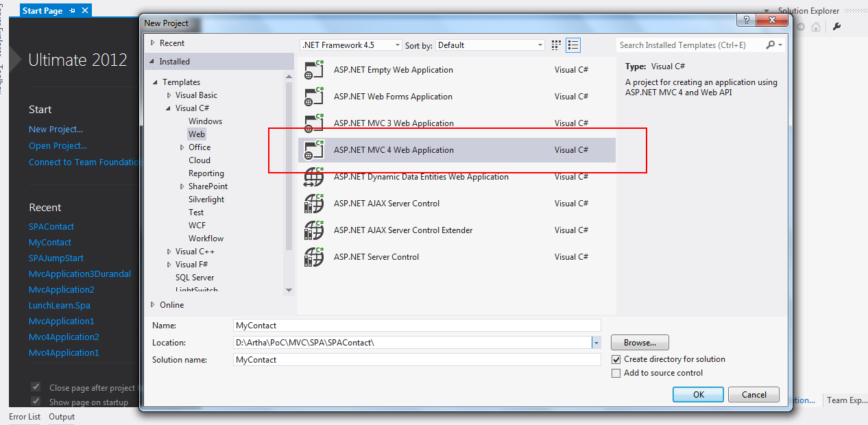Open the .NET Framework version dropdown
The image size is (868, 425).
(351, 45)
